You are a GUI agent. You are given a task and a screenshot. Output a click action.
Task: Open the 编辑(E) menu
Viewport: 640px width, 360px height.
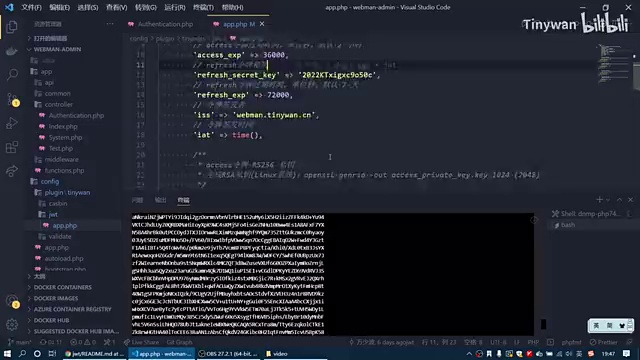(60, 7)
